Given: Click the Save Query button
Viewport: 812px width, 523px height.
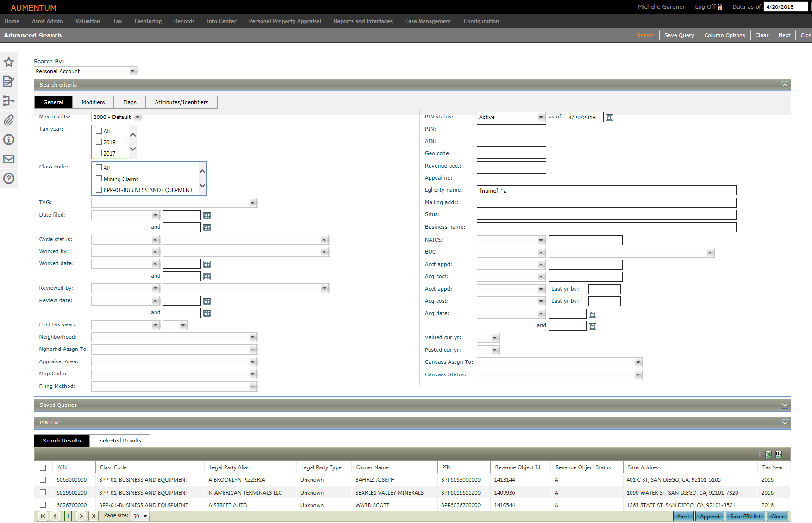Looking at the screenshot, I should coord(679,35).
